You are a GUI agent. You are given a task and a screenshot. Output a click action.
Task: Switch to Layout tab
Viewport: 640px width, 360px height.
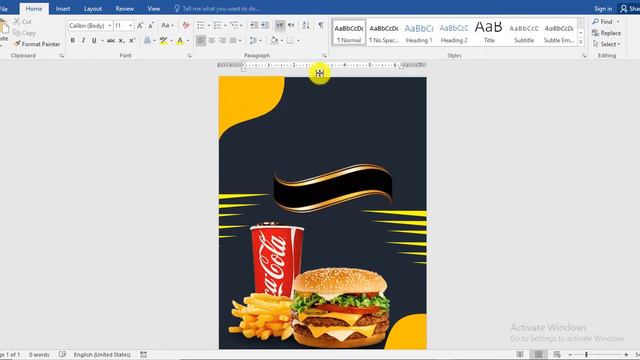[x=93, y=9]
